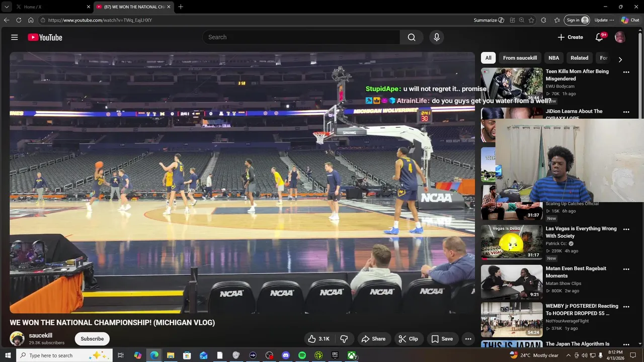Viewport: 644px width, 362px height.
Task: Click the Share button
Action: [x=373, y=339]
